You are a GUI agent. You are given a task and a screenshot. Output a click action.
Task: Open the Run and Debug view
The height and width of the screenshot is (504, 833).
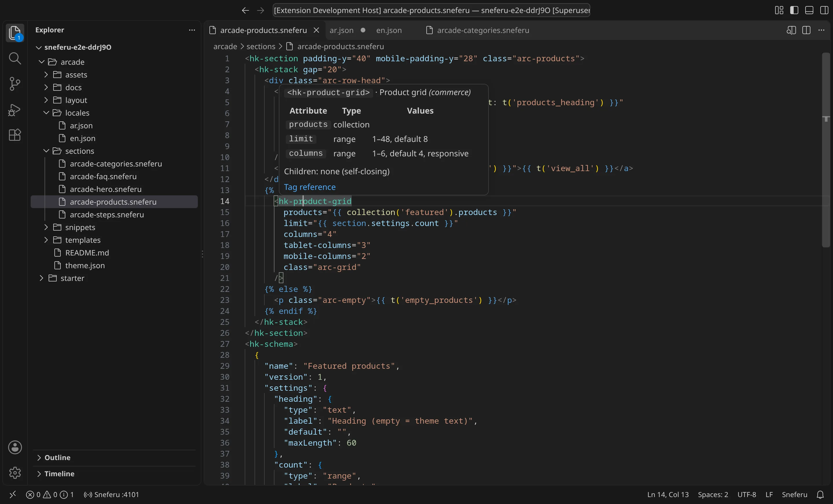coord(15,110)
